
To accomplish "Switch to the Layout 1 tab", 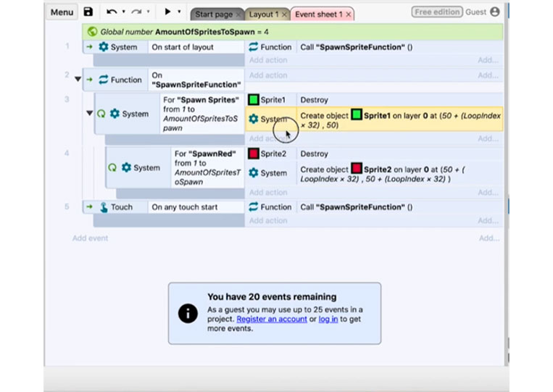I will tap(263, 14).
